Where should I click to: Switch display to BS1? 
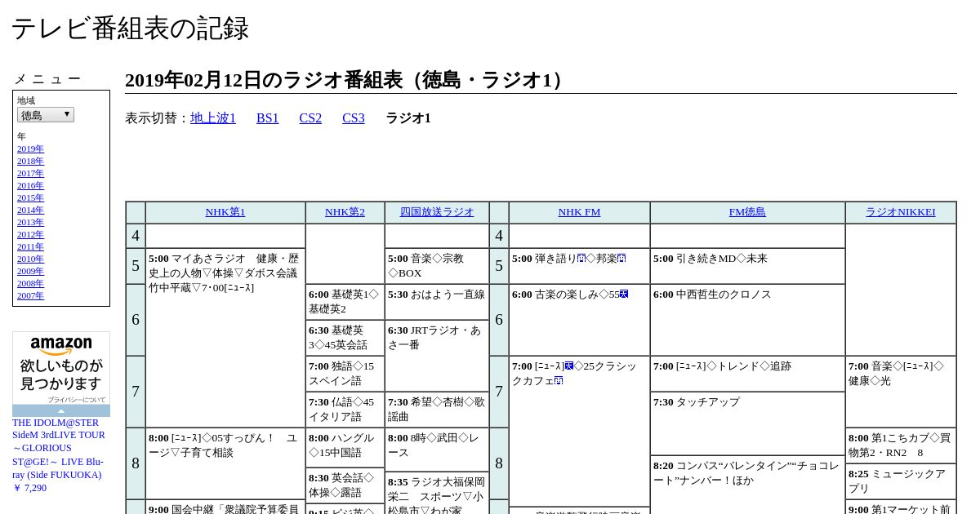point(268,118)
